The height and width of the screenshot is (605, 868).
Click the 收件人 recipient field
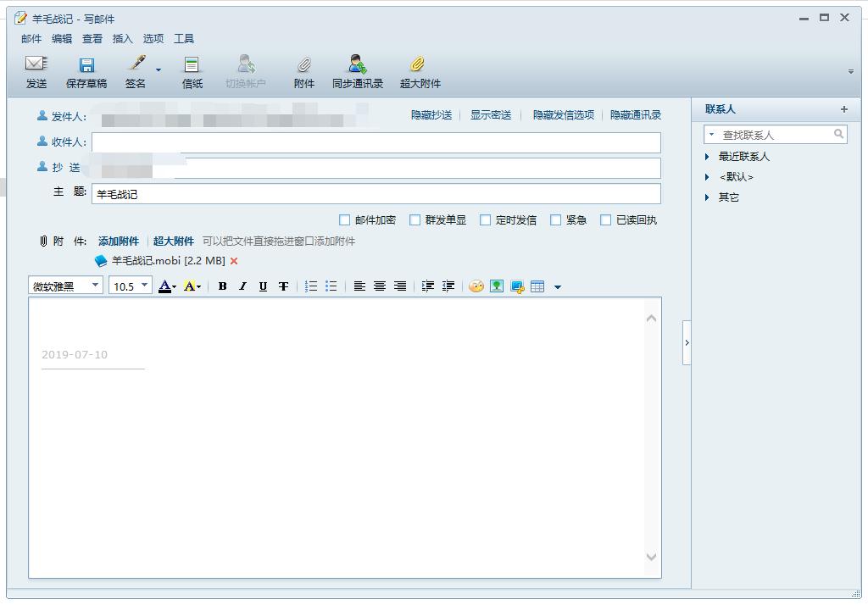(x=376, y=143)
